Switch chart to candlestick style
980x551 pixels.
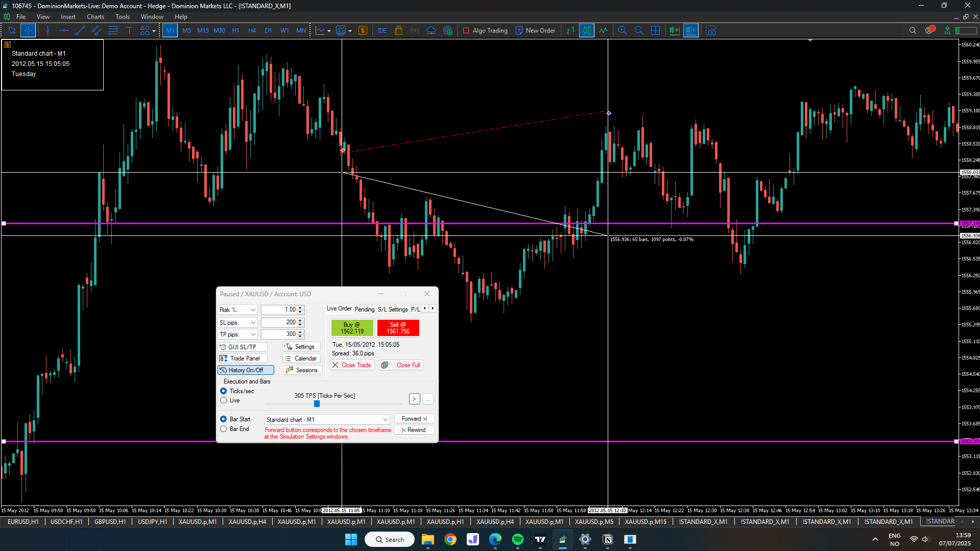pos(587,31)
